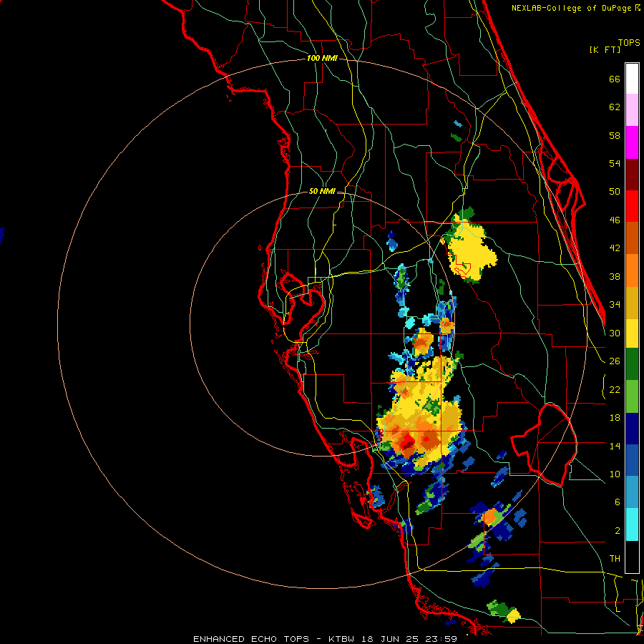644x644 pixels.
Task: Click the 100 NMI range ring label
Action: [322, 59]
